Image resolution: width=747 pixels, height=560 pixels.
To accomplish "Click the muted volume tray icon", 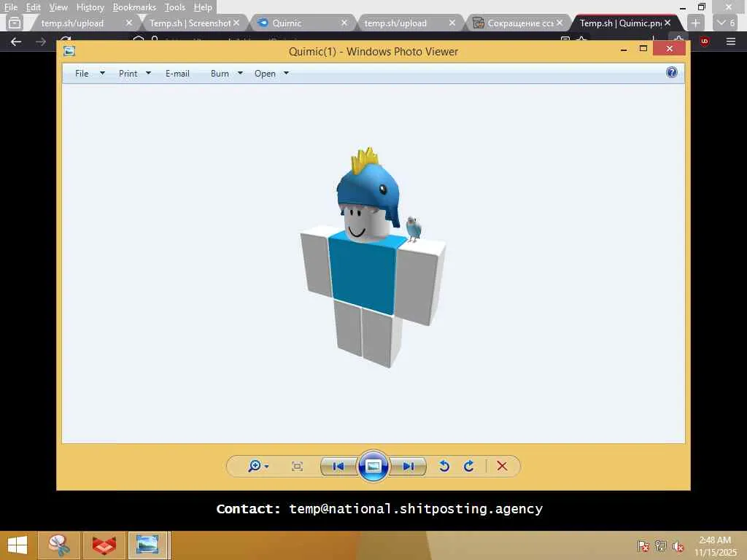I will pyautogui.click(x=678, y=546).
